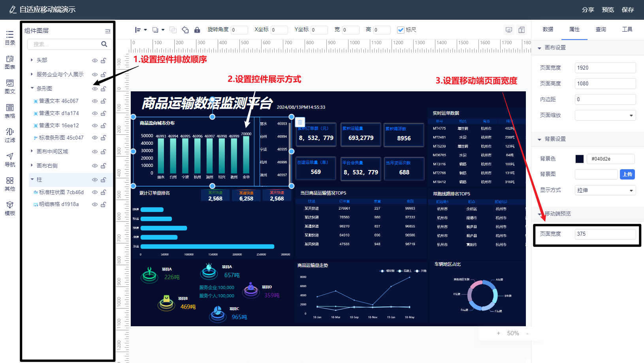This screenshot has height=363, width=644.
Task: Open the 导航 navigation components panel
Action: pos(10,160)
